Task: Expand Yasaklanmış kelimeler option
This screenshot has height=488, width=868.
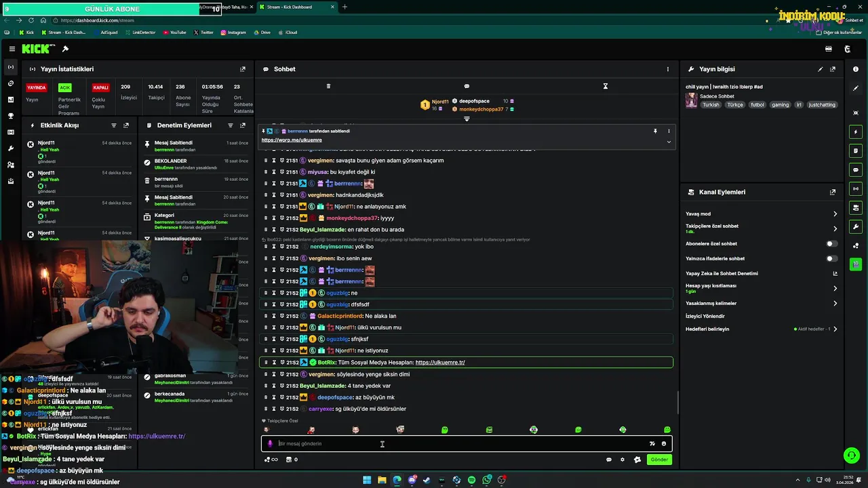Action: [x=835, y=303]
